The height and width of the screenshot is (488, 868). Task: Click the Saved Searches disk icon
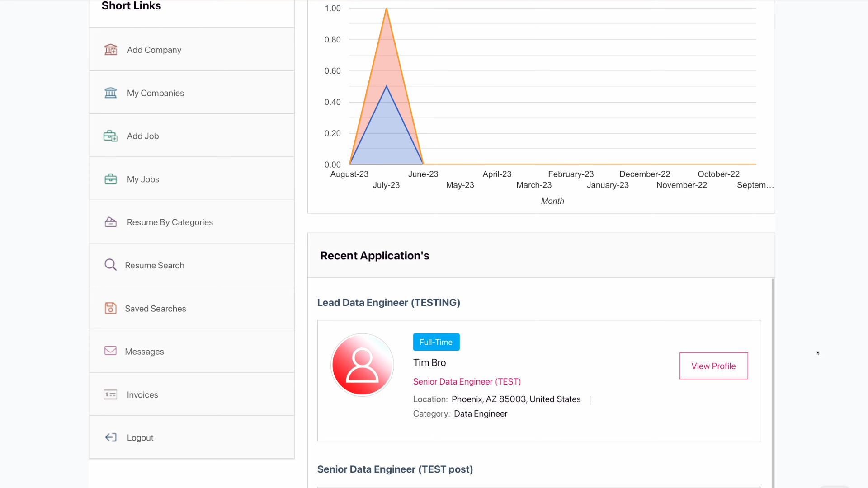tap(111, 308)
